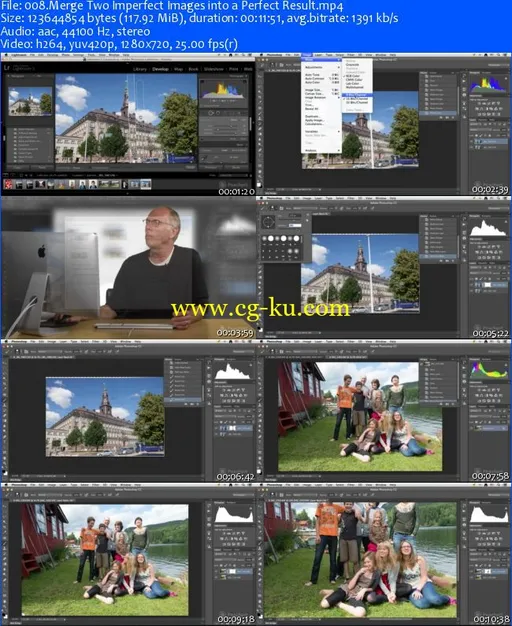
Task: Select 32 Bits/Channel in Mode submenu
Action: pyautogui.click(x=357, y=102)
